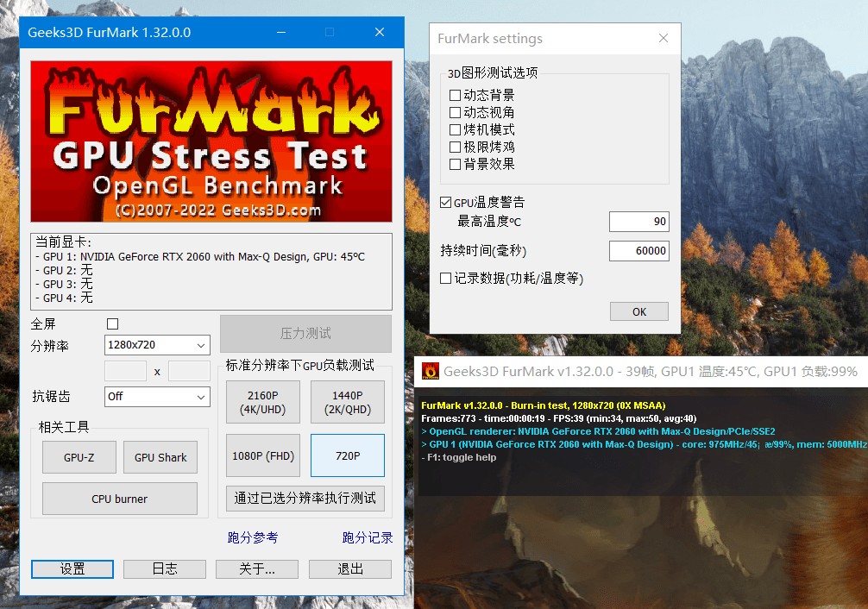This screenshot has width=868, height=609.
Task: Click the 设置 settings button
Action: pos(72,569)
